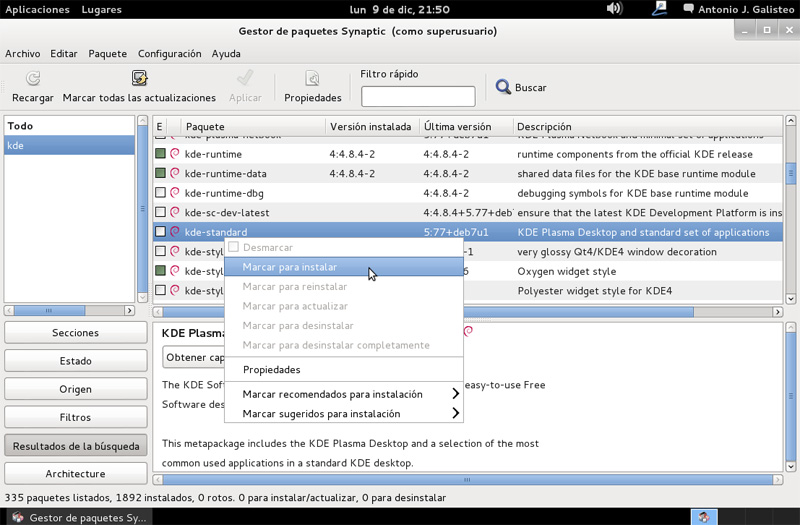Toggle checkbox of Oxygen widget style row
The width and height of the screenshot is (800, 525).
click(x=160, y=271)
